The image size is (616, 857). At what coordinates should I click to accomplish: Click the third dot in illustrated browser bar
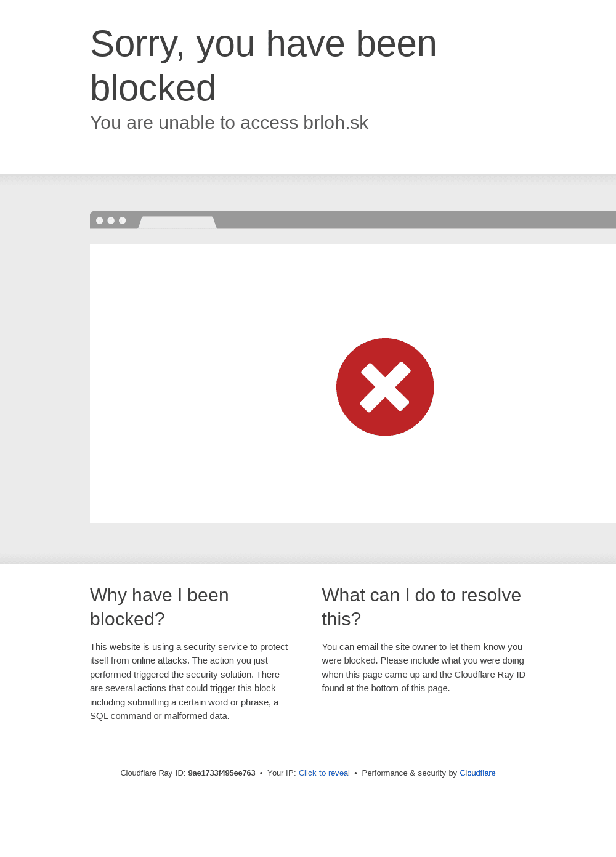pos(123,221)
